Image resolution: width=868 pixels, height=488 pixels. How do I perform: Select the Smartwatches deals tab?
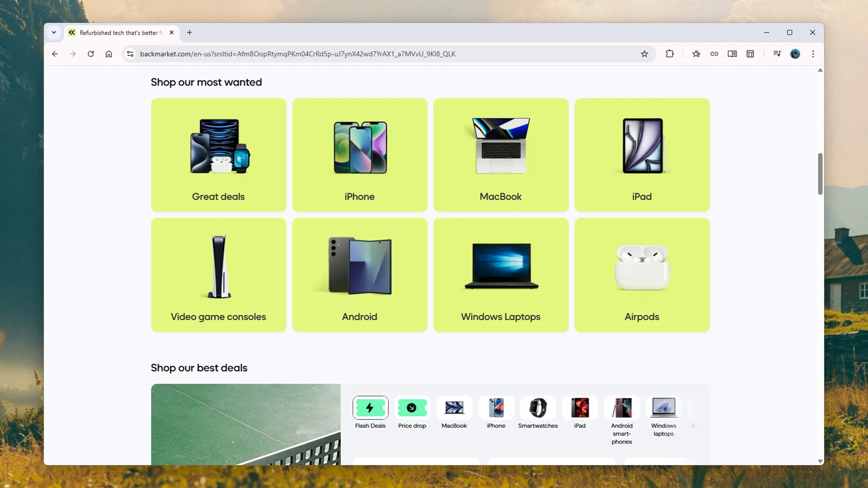538,413
